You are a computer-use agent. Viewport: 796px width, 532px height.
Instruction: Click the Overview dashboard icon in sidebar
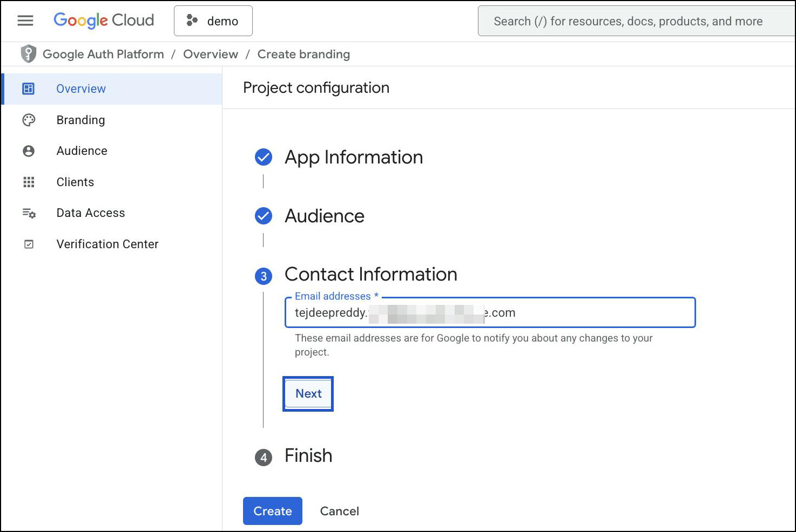(29, 88)
